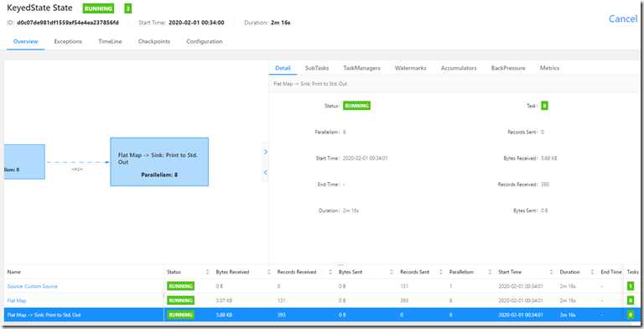Open Source: Custom Source vertex link
Viewport: 644px width, 329px height.
click(x=33, y=286)
